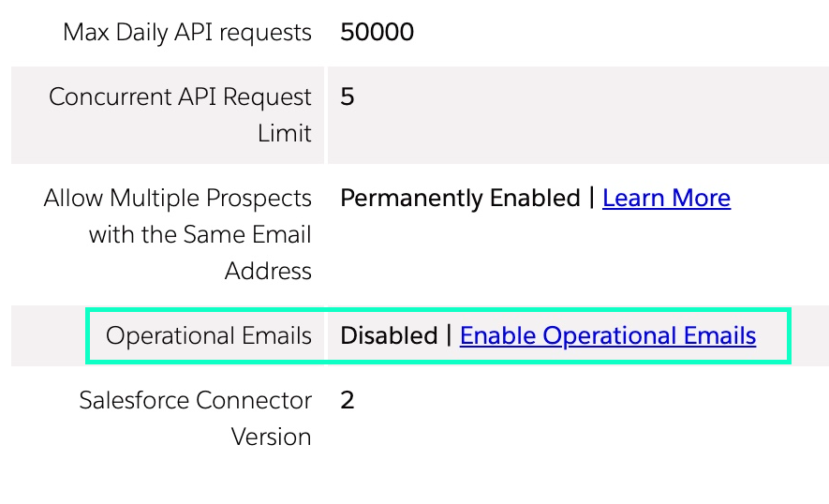Click the separator bar before Learn More
The height and width of the screenshot is (504, 829).
tap(592, 198)
